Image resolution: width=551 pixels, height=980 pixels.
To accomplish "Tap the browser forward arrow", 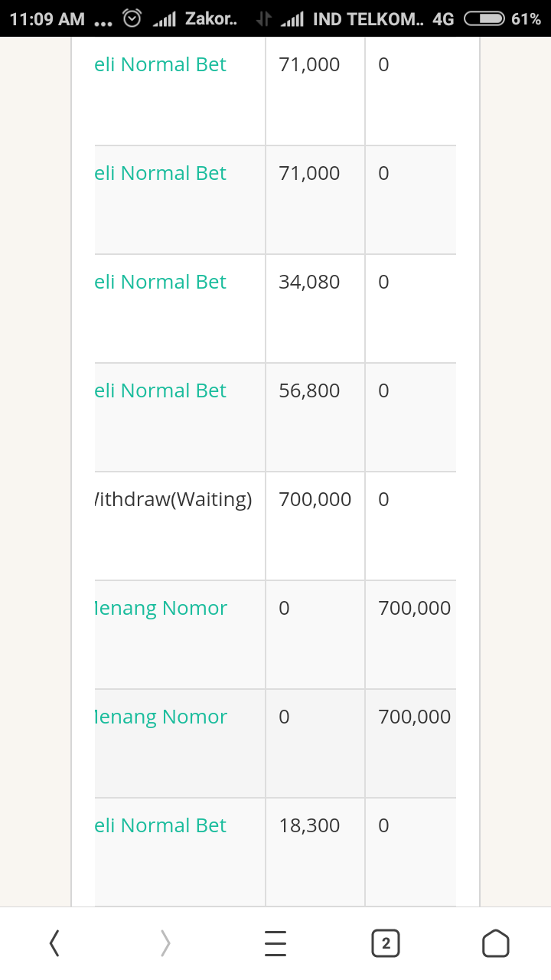I will click(x=165, y=943).
